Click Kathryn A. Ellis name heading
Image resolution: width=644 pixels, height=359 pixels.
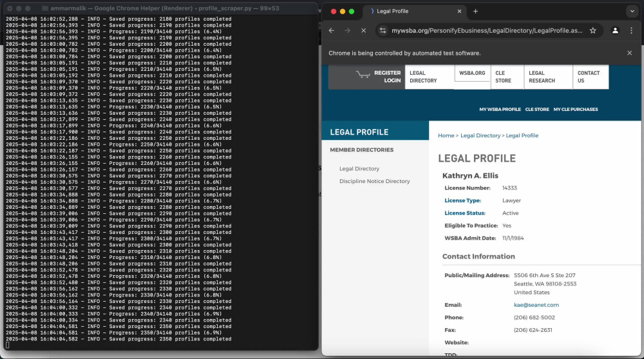(x=470, y=175)
